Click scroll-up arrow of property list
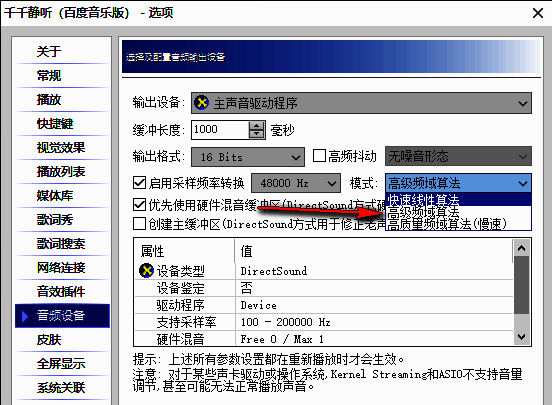Screen dimensions: 552x405 pos(521,248)
